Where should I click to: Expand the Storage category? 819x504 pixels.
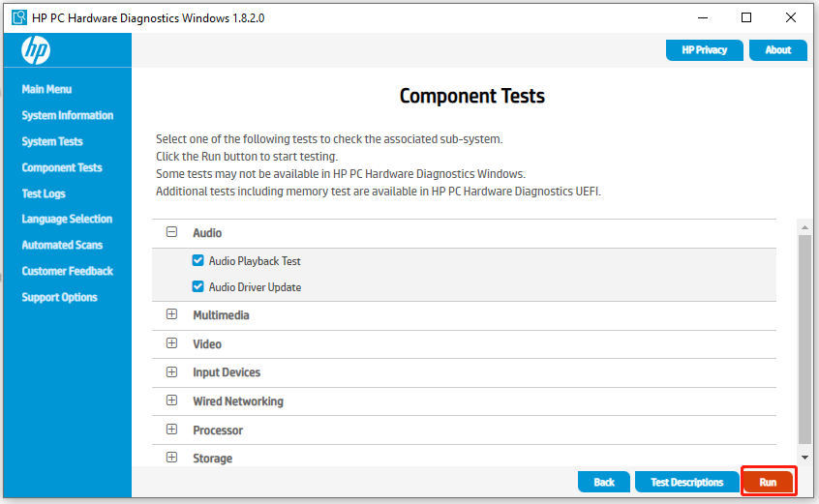[x=172, y=458]
